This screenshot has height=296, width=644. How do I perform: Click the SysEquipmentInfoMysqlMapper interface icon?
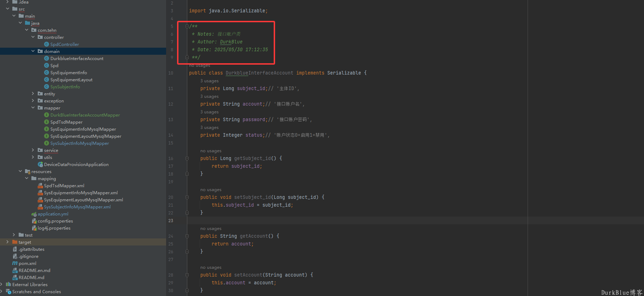coord(46,129)
